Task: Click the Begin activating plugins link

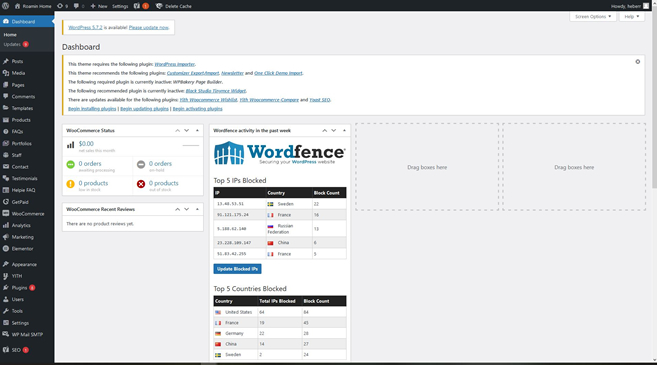Action: coord(197,109)
